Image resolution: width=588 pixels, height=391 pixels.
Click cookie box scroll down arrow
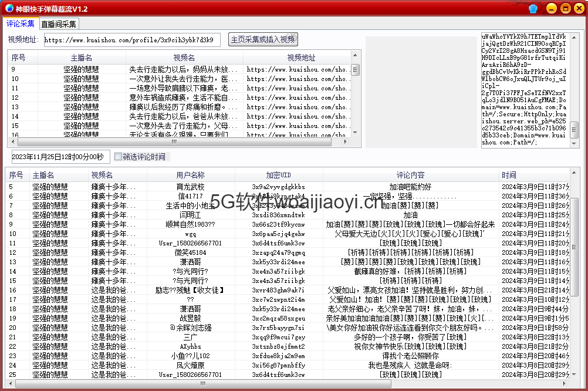click(574, 144)
